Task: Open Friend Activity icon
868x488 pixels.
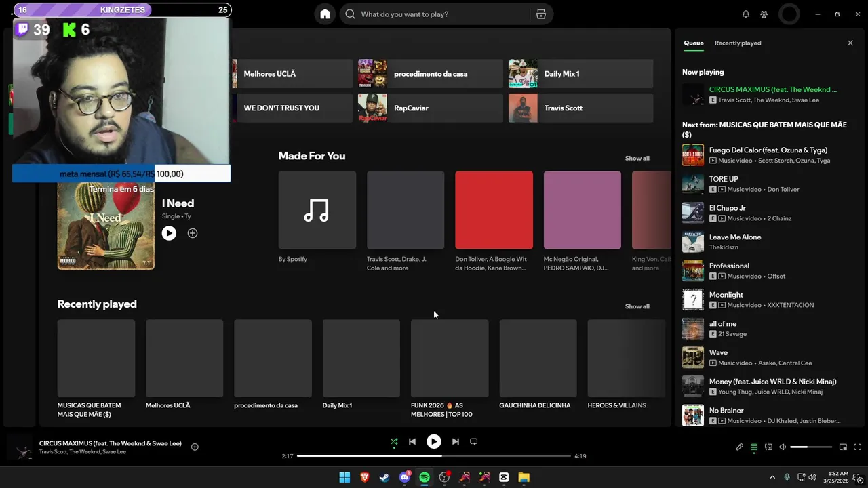Action: [764, 14]
